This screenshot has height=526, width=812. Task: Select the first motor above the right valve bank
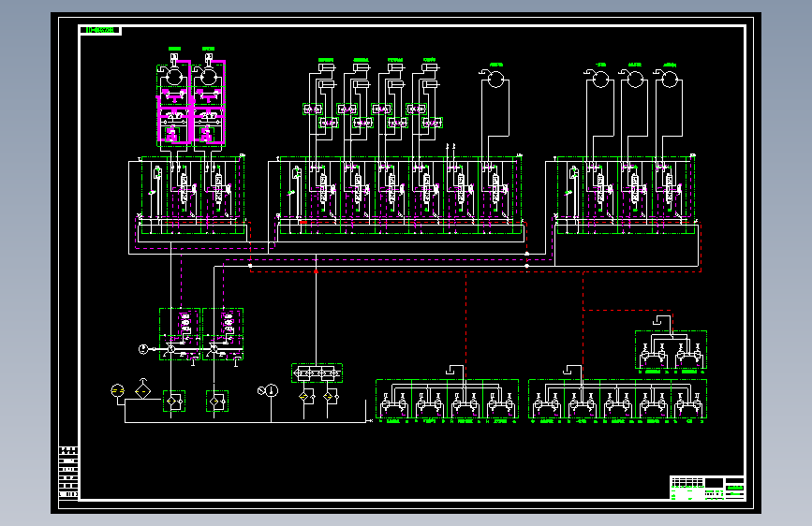599,79
